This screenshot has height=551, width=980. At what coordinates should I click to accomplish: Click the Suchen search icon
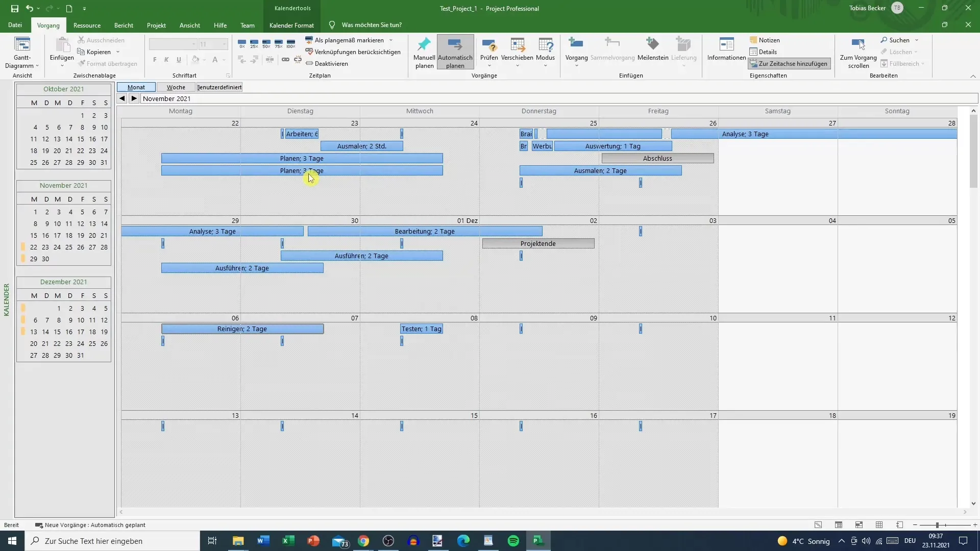pyautogui.click(x=884, y=40)
